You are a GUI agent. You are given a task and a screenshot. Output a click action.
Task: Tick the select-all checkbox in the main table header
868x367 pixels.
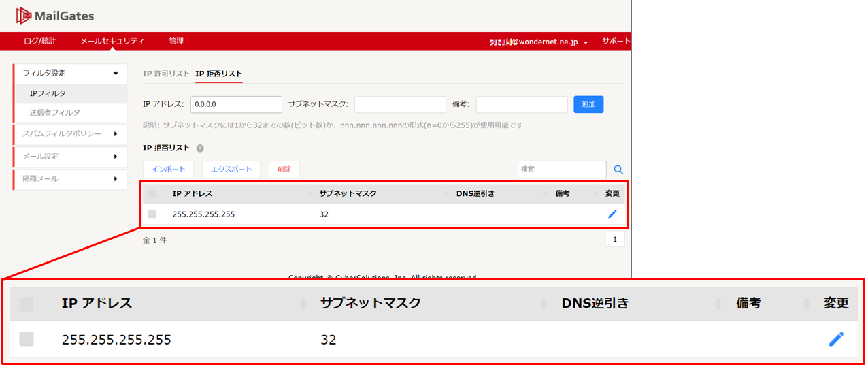pos(152,194)
